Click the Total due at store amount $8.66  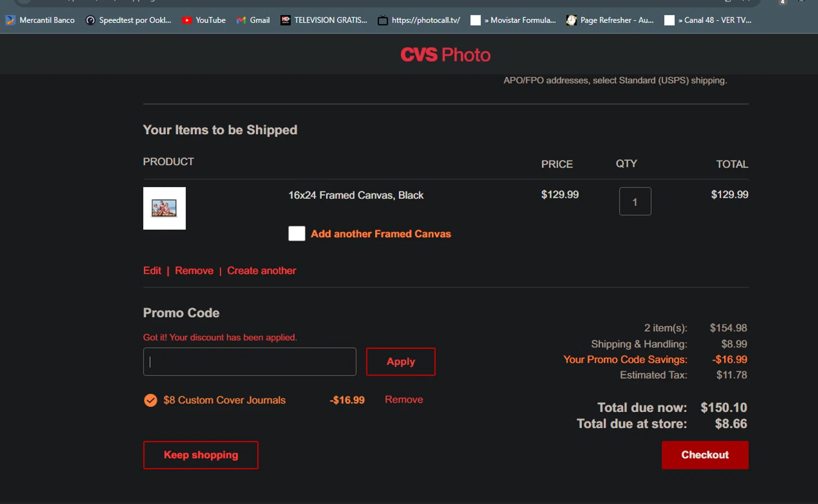click(x=731, y=424)
